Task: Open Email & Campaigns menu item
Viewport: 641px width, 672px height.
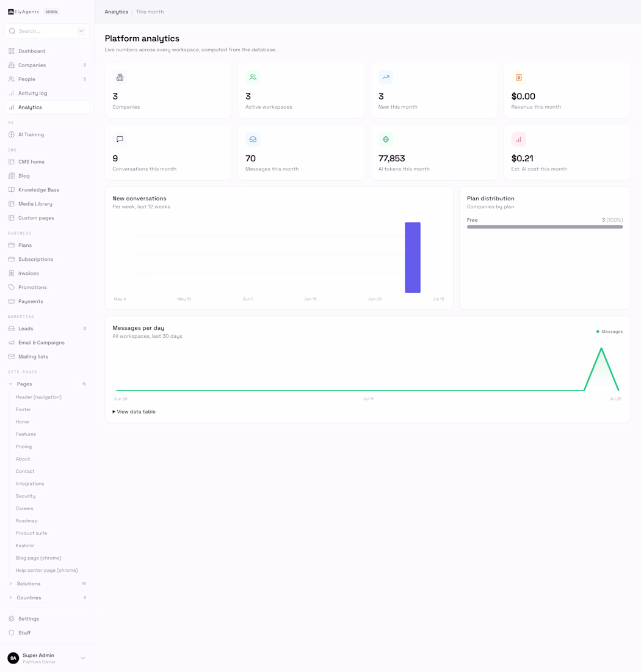Action: [x=47, y=343]
